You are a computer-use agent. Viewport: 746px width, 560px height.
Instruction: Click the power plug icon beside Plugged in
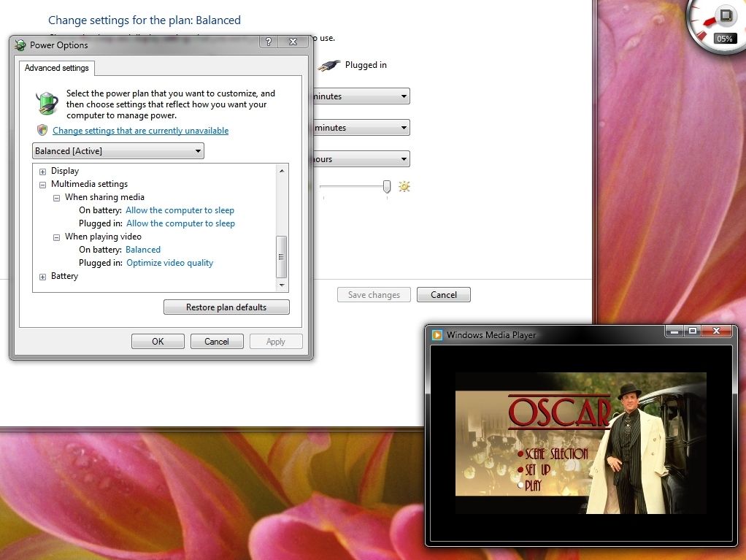[x=328, y=65]
